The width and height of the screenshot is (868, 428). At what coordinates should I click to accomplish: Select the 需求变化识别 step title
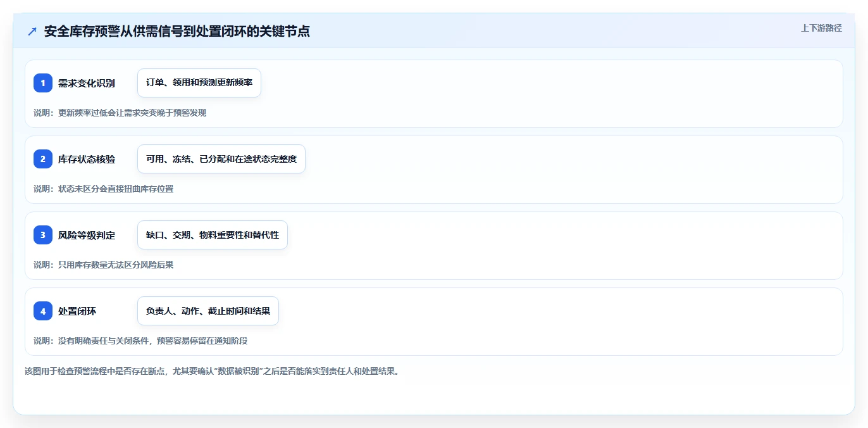click(87, 83)
